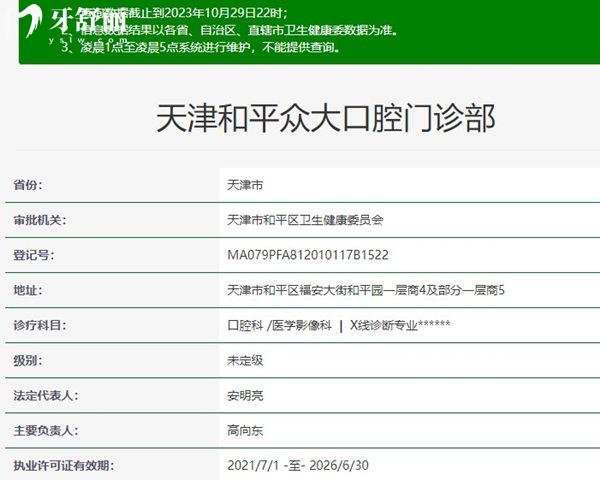Screen dimensions: 600x480
Task: Select the level value 未定级
Action: [245, 361]
